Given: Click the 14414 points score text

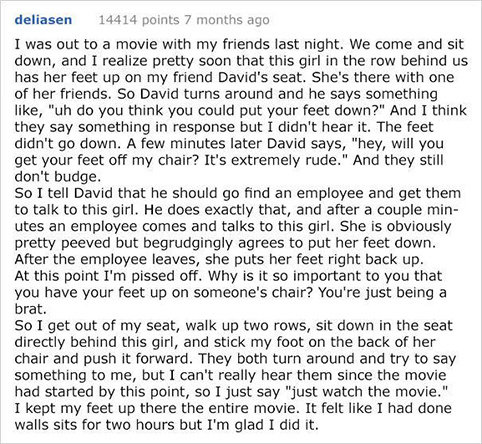Looking at the screenshot, I should 139,20.
